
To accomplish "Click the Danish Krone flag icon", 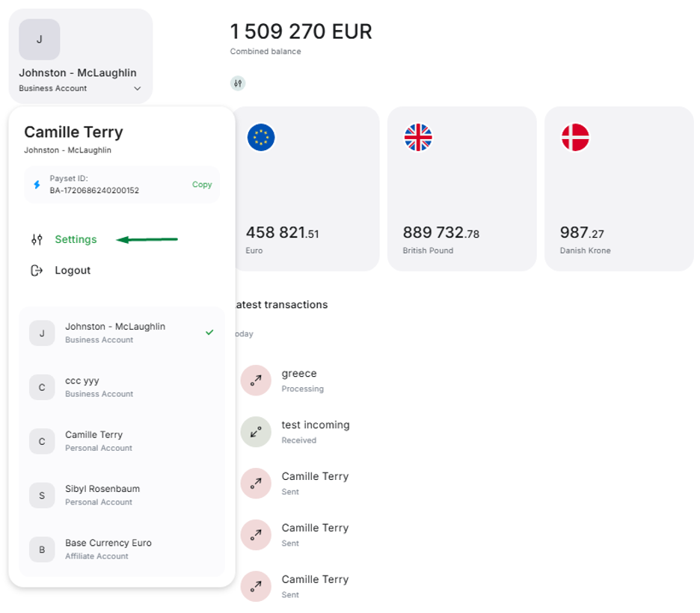I will (x=575, y=138).
